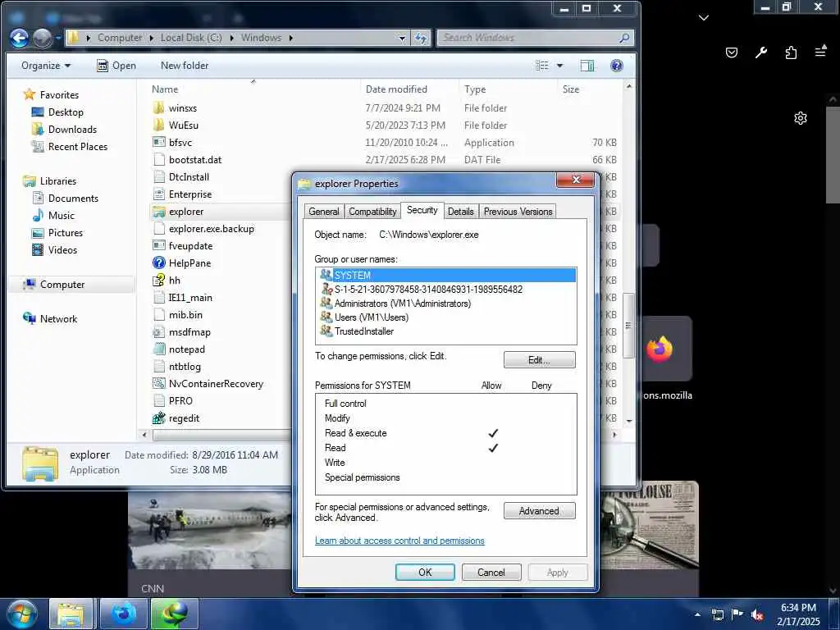The height and width of the screenshot is (630, 840).
Task: Open Learn about access control and permissions link
Action: click(399, 541)
